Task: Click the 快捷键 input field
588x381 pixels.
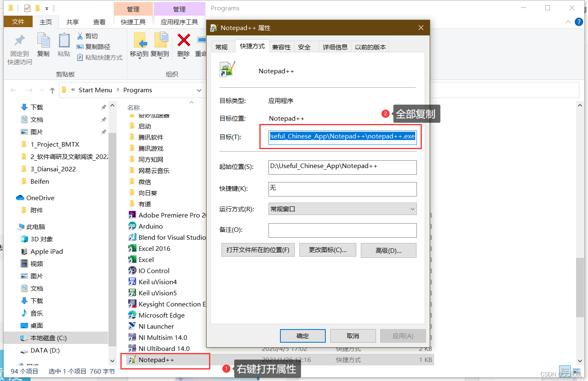Action: tap(342, 189)
